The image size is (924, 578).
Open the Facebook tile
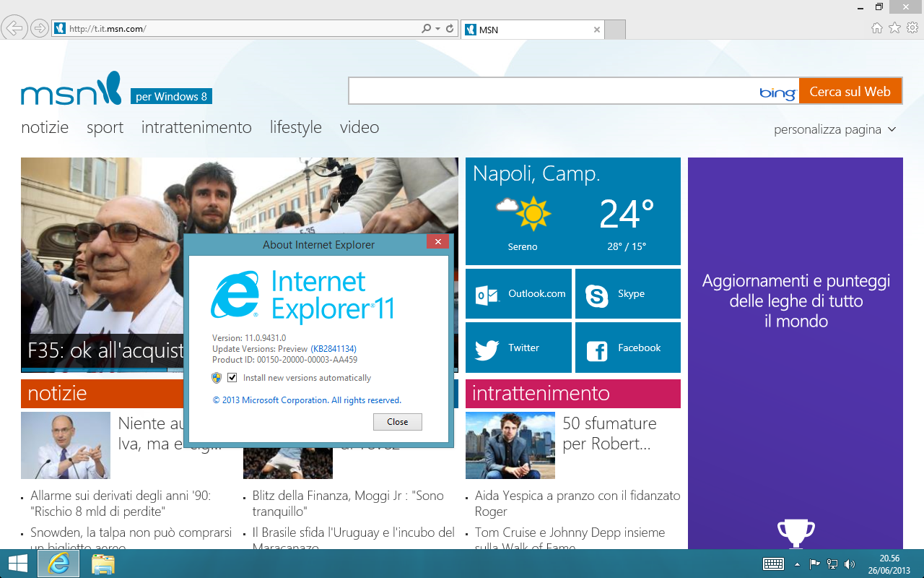tap(628, 348)
